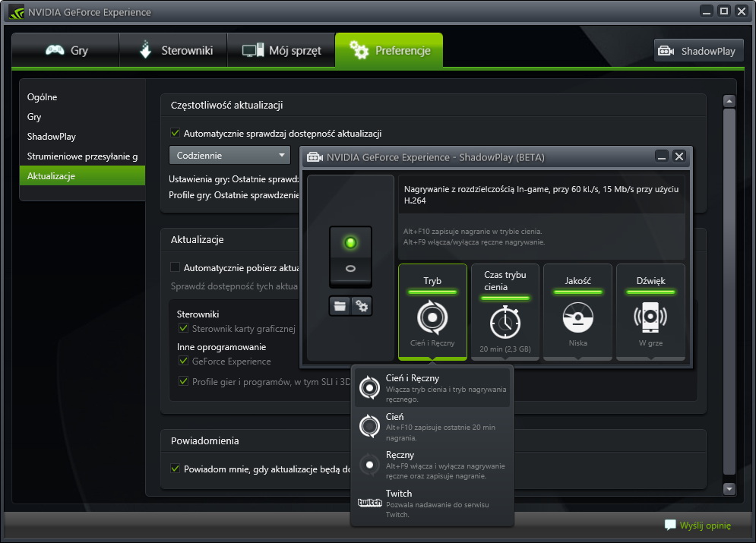Open the ShadowPlay recordings folder icon

coord(340,306)
